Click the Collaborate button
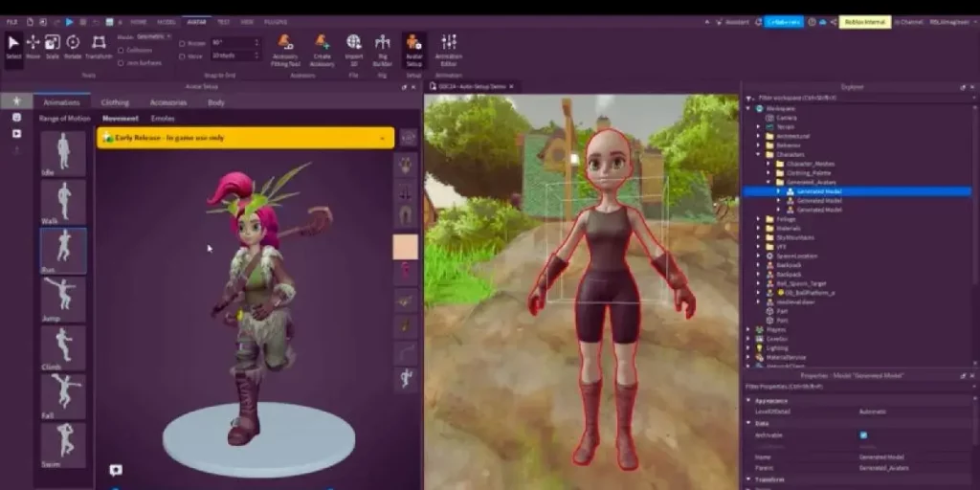Viewport: 980px width, 490px height. tap(784, 22)
